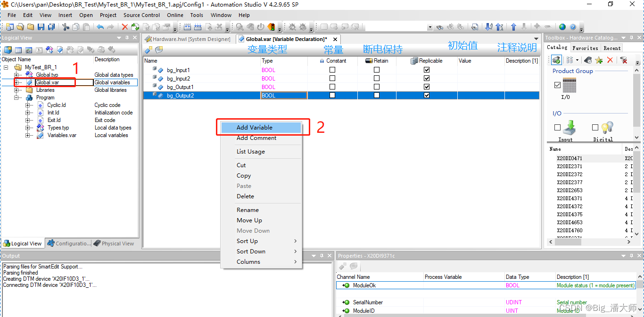Screen dimensions: 644x317
Task: Click the red X delete toolbar icon
Action: (x=125, y=27)
